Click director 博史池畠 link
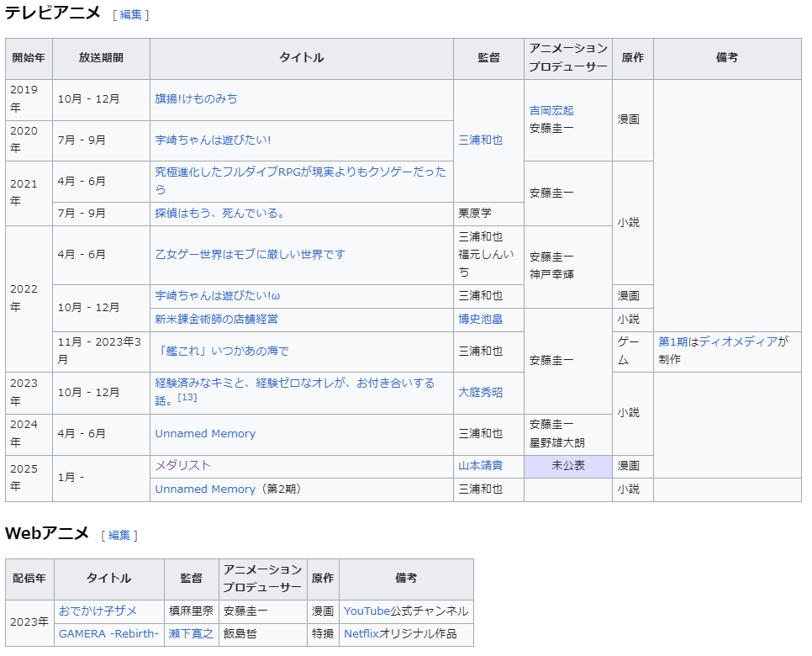 point(480,319)
